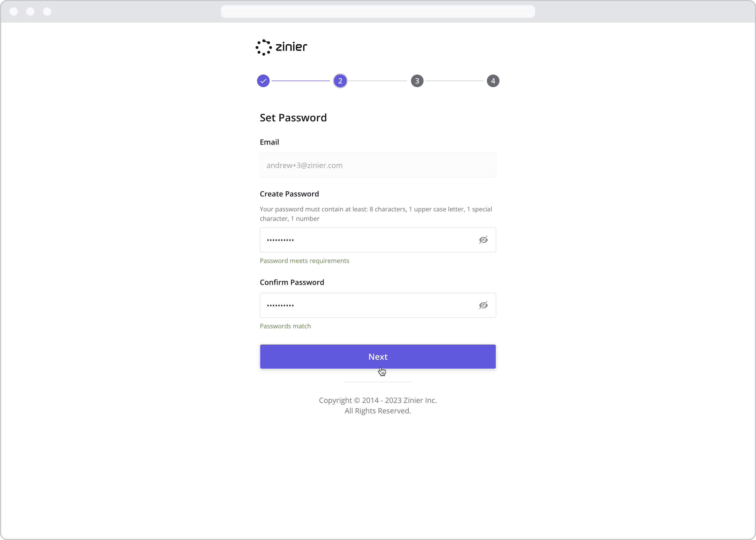Click the Confirm Password label
This screenshot has width=756, height=540.
[x=292, y=282]
